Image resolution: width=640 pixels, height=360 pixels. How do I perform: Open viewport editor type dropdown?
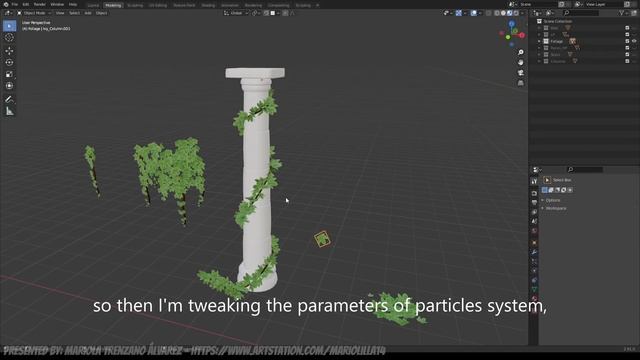[x=8, y=13]
